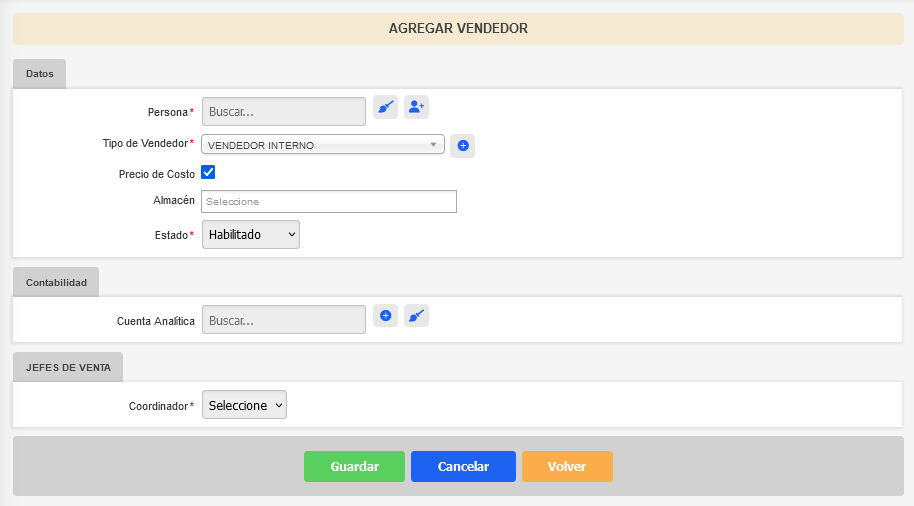Open the Tipo de Vendedor dropdown

[x=322, y=145]
